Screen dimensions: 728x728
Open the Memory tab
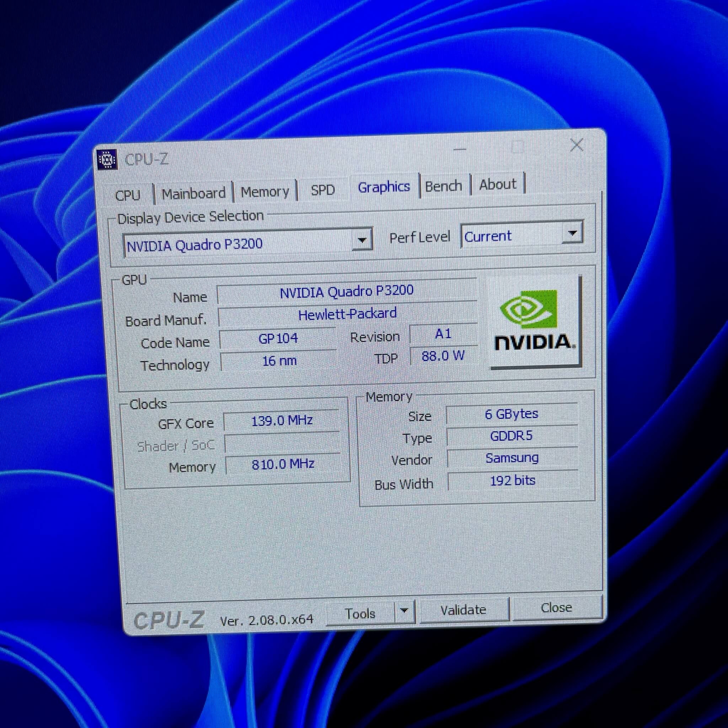point(265,192)
